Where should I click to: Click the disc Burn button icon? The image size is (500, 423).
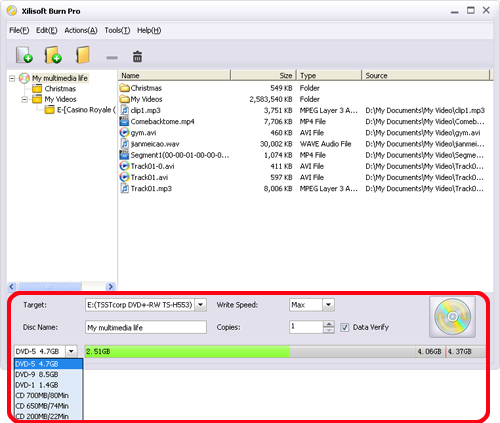(452, 317)
